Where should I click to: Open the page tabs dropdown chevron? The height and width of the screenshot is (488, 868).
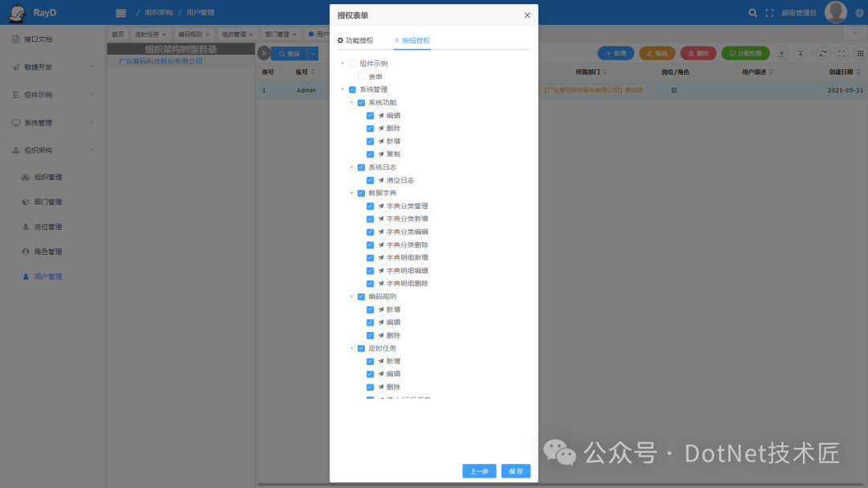point(855,34)
